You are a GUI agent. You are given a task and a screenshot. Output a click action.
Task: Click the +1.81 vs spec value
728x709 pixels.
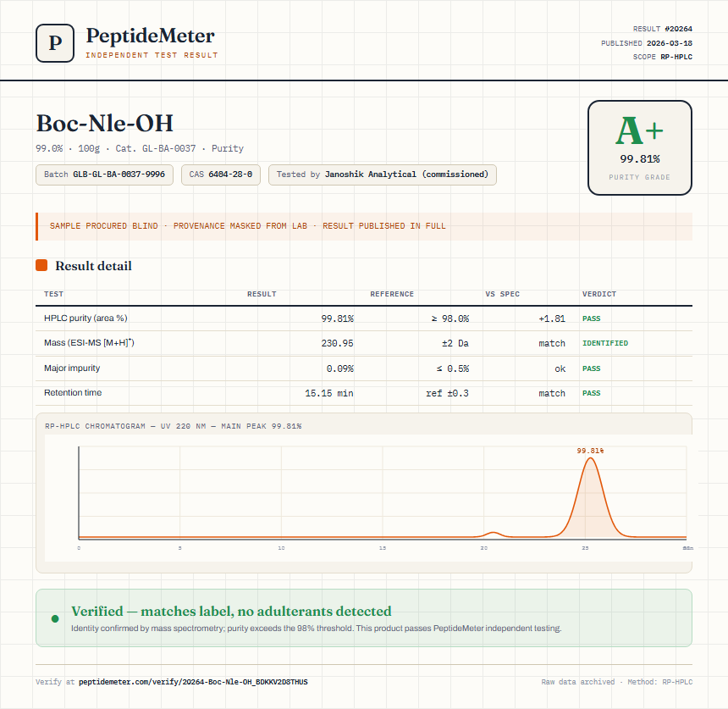[x=552, y=318]
